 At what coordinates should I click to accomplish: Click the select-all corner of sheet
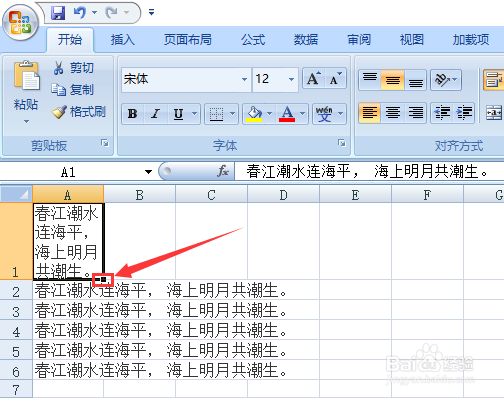click(16, 194)
